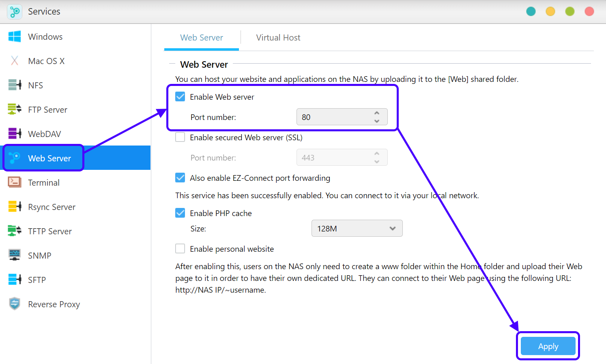606x364 pixels.
Task: Switch to the Virtual Host tab
Action: (278, 38)
